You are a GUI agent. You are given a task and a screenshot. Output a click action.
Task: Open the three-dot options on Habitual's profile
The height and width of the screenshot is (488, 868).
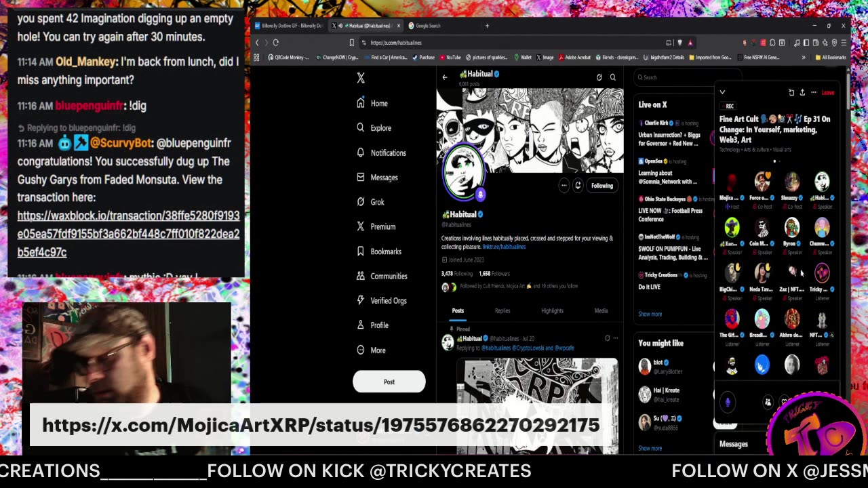click(x=564, y=185)
